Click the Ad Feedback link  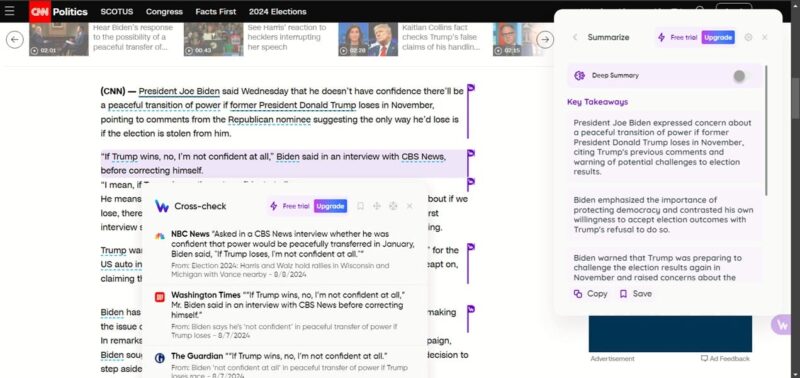tap(725, 359)
